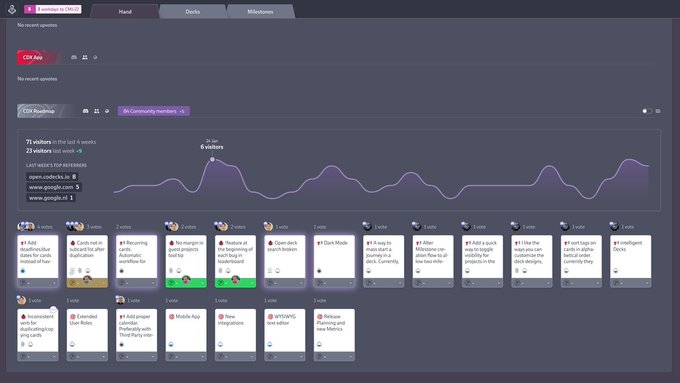
Task: Click the deck icon on 'Intelligent Decks' card
Action: [615, 271]
